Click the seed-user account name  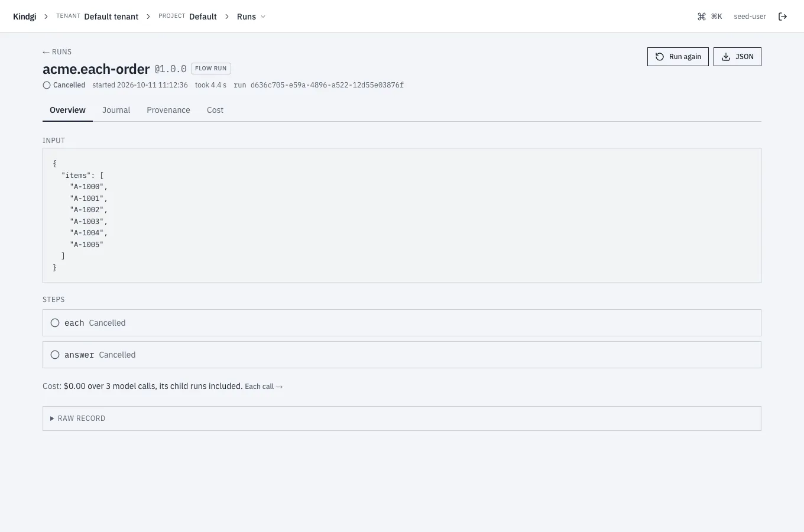[x=750, y=17]
